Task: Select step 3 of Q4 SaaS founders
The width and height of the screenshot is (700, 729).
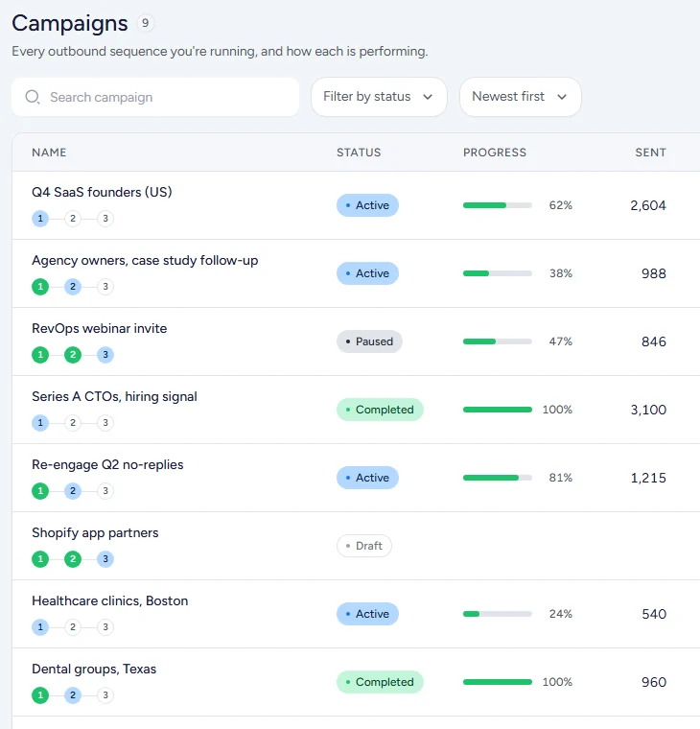Action: tap(105, 218)
